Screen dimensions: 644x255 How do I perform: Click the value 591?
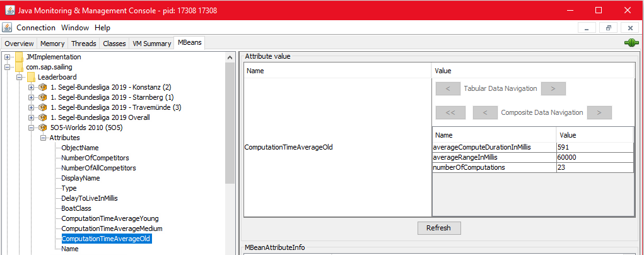(x=563, y=147)
